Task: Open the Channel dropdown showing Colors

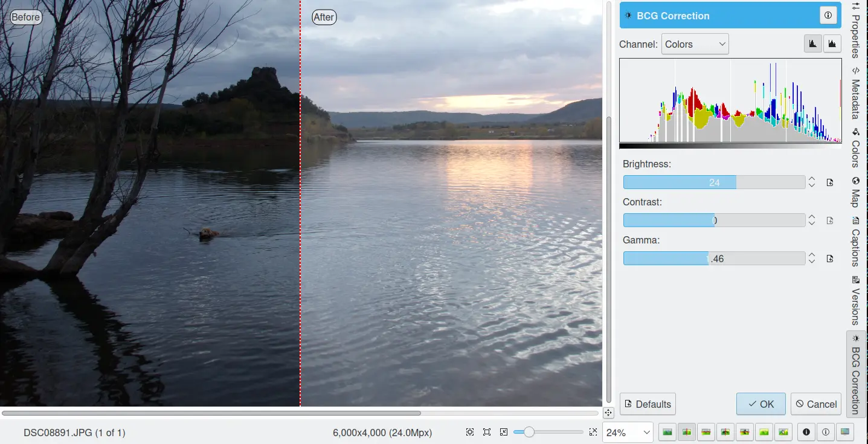Action: point(695,44)
